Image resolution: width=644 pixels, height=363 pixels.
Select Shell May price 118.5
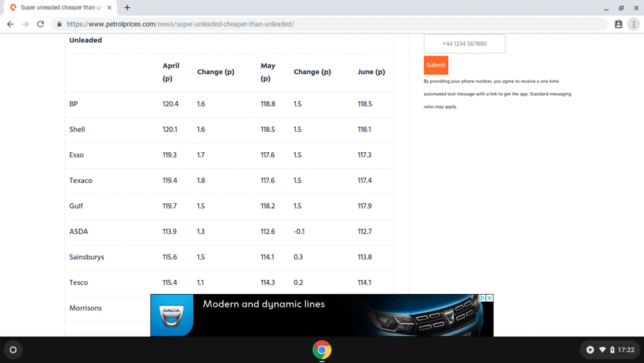pos(268,130)
